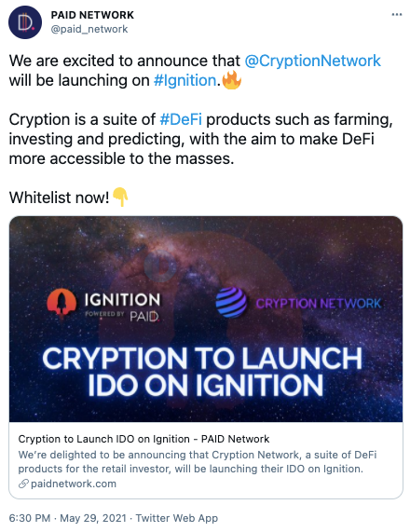Screen dimensions: 410x532
Task: Click the link card description text
Action: pyautogui.click(x=198, y=461)
